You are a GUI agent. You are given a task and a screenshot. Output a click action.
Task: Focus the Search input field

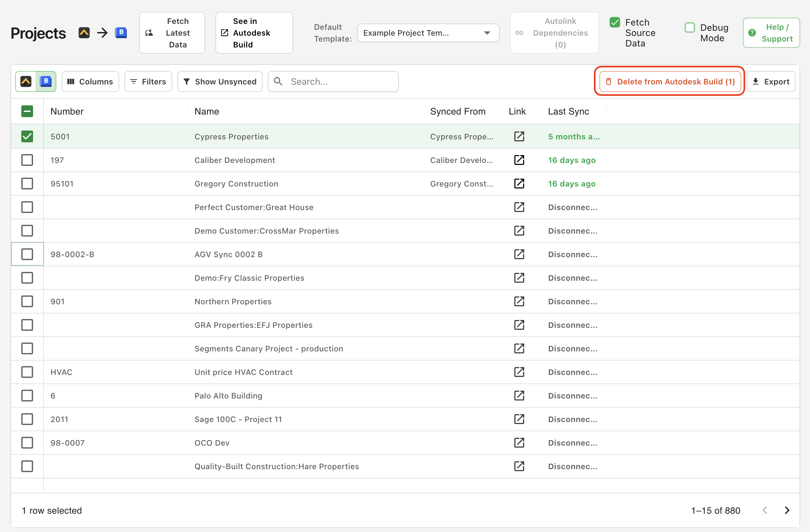[333, 81]
